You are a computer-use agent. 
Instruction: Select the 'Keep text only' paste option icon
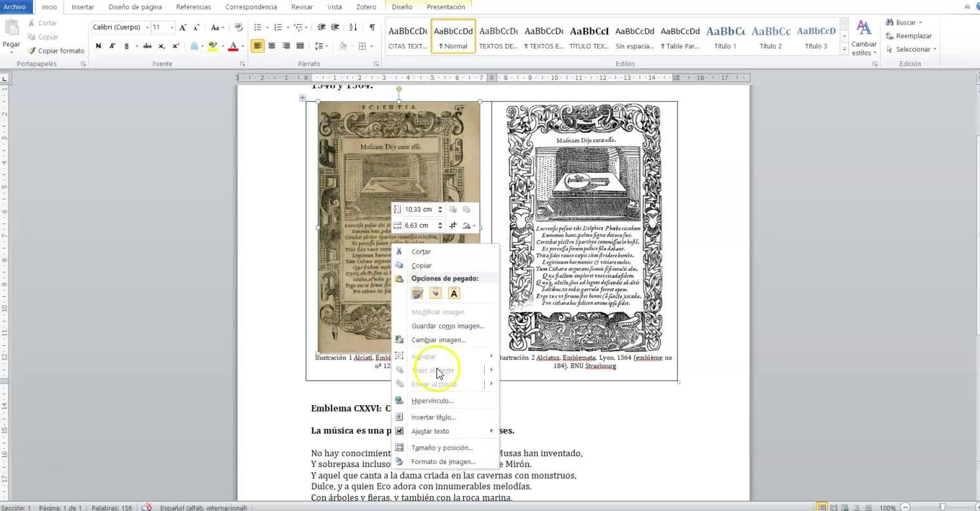point(454,294)
